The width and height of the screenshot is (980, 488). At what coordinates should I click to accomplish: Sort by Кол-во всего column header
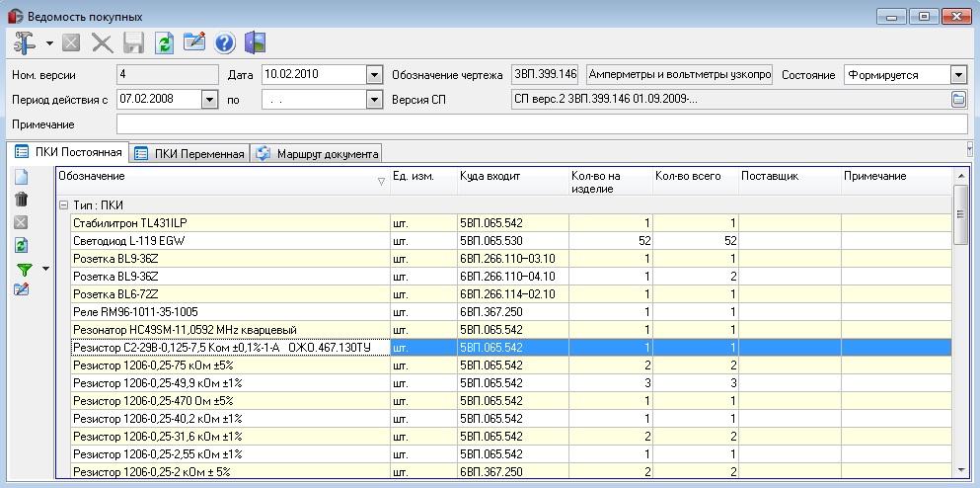[696, 182]
